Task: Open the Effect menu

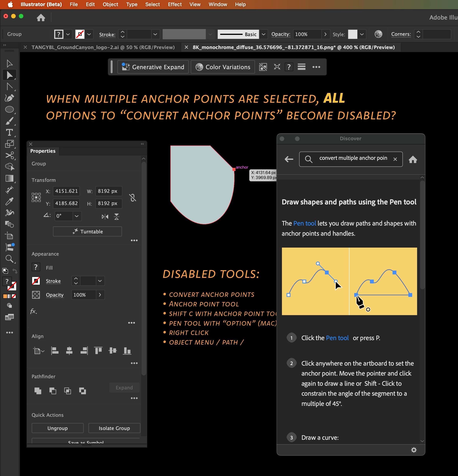Action: click(175, 4)
